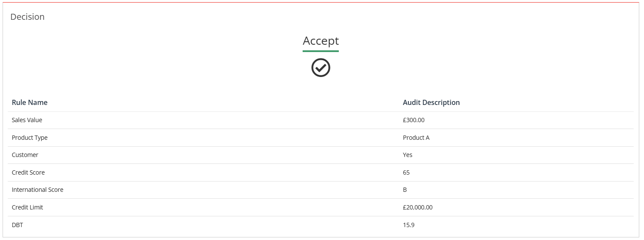Click the Product A audit value
The image size is (644, 240).
(416, 138)
